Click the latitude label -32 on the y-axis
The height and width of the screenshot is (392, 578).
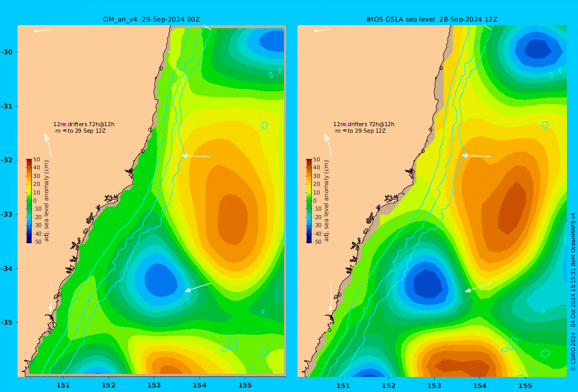coord(6,160)
